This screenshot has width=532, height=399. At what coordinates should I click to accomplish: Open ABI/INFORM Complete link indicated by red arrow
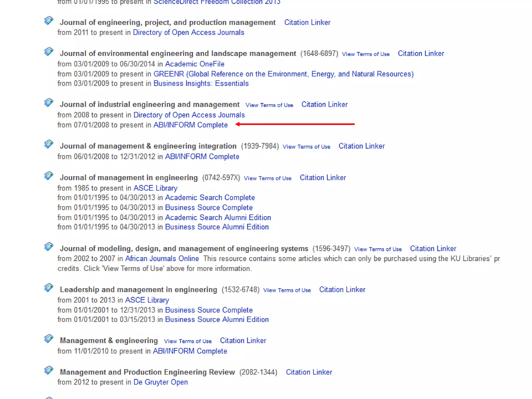tap(190, 125)
